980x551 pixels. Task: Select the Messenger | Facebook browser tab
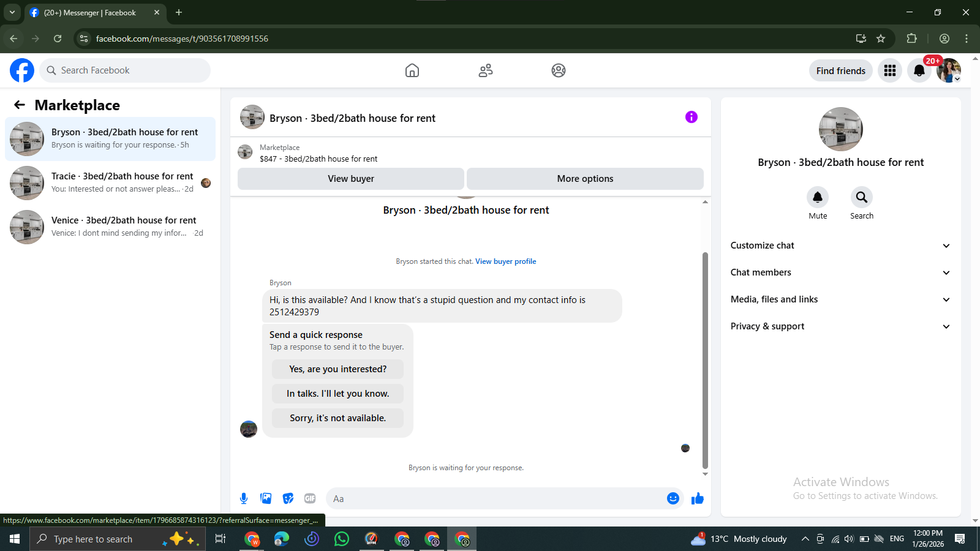click(95, 12)
